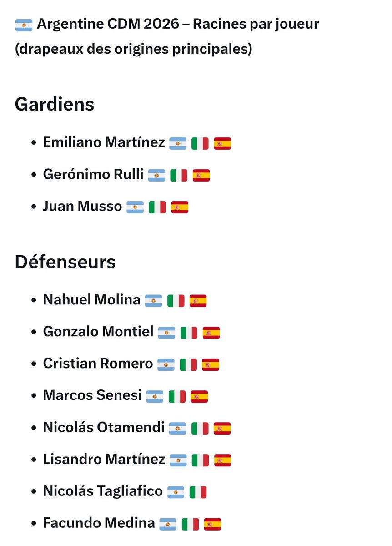This screenshot has width=392, height=546.
Task: Click the Argentina flag beside Lisandro Martínez
Action: (178, 460)
